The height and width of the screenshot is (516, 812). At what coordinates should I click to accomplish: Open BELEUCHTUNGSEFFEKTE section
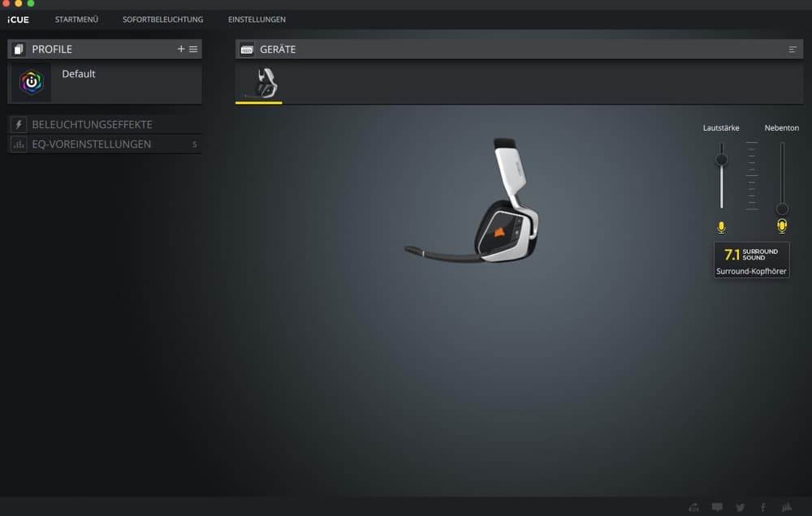pyautogui.click(x=105, y=124)
